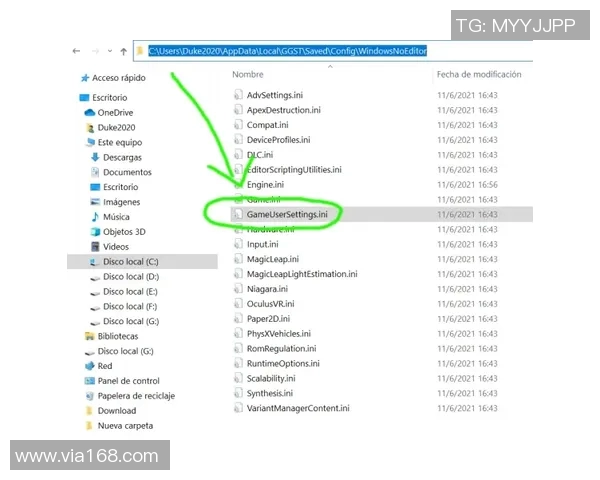Click the Scalability.ini file icon

(238, 379)
